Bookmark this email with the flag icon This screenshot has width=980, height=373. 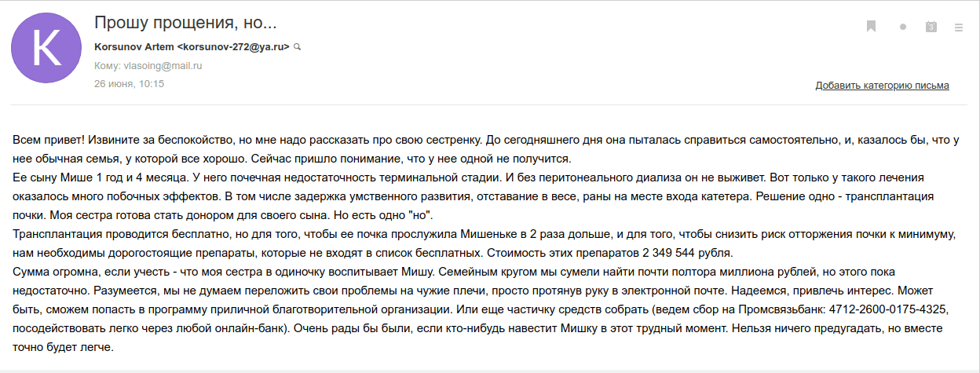(871, 27)
